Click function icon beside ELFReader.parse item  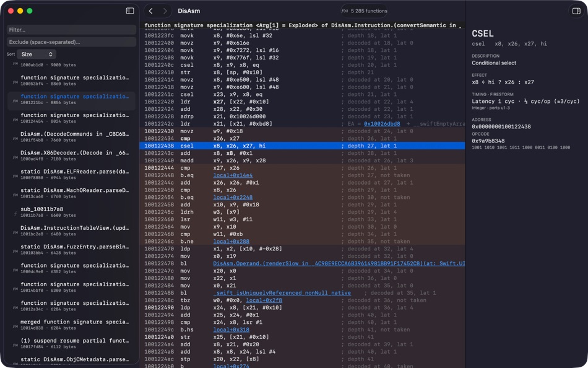[15, 176]
